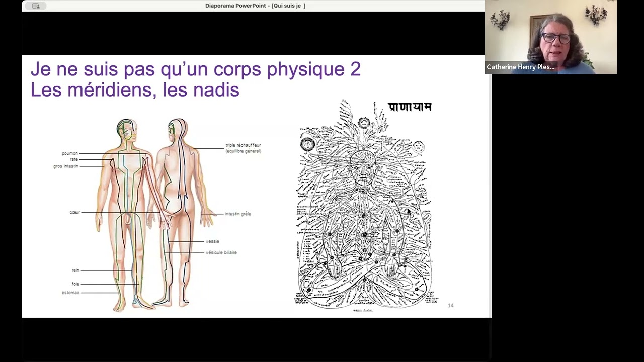Click the presenter view icon in title bar

point(36,6)
